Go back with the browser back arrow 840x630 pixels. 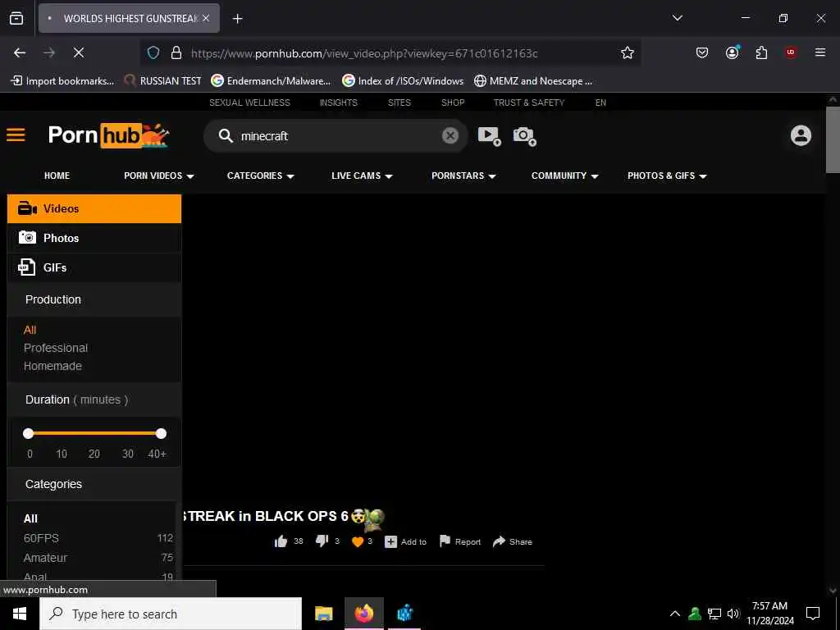click(20, 52)
